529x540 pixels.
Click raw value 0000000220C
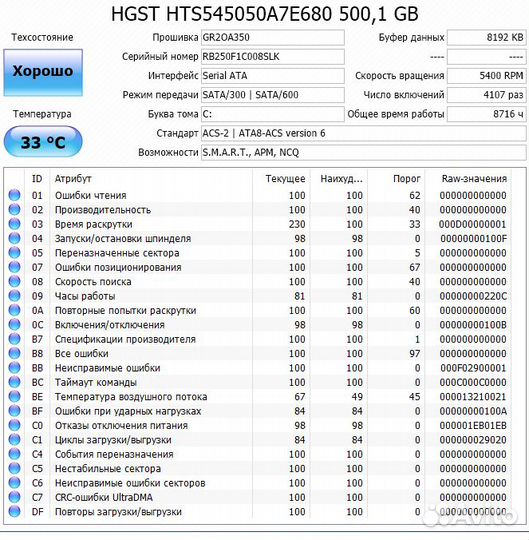pyautogui.click(x=473, y=296)
